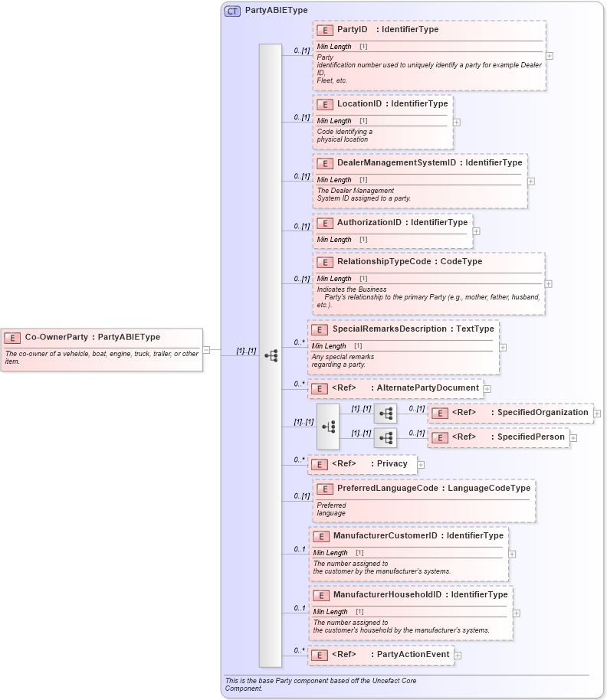The width and height of the screenshot is (607, 700).
Task: Expand the ManufacturerCustomerID element
Action: tap(512, 554)
